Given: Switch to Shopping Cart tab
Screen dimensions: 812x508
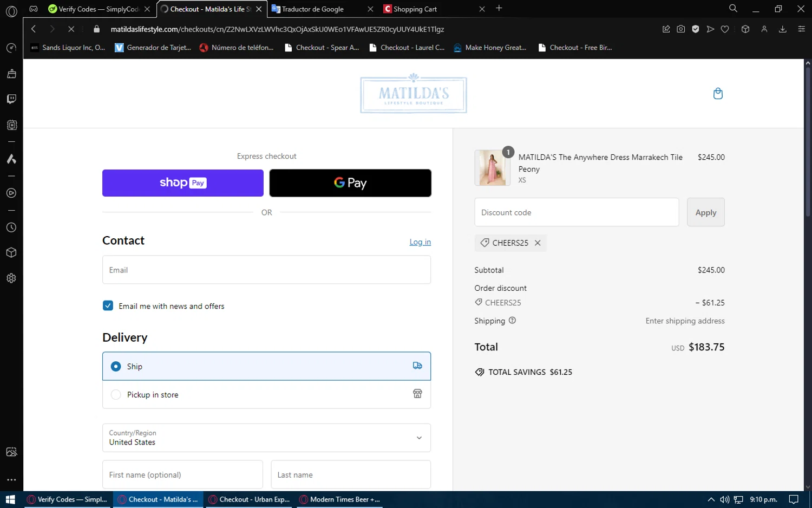Looking at the screenshot, I should click(434, 9).
